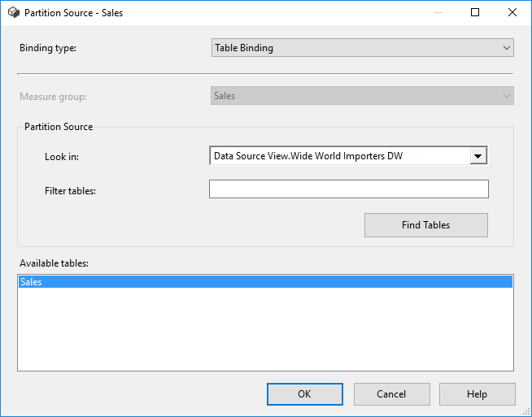Open the Binding type dropdown
Screen dimensions: 532x417
tap(362, 48)
